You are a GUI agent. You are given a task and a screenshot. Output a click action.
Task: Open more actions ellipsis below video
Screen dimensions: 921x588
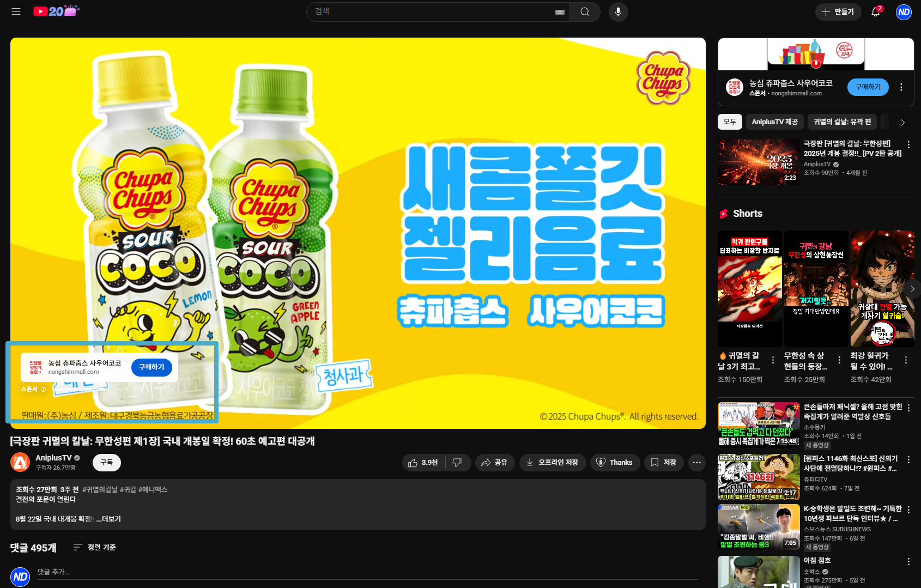click(x=697, y=463)
